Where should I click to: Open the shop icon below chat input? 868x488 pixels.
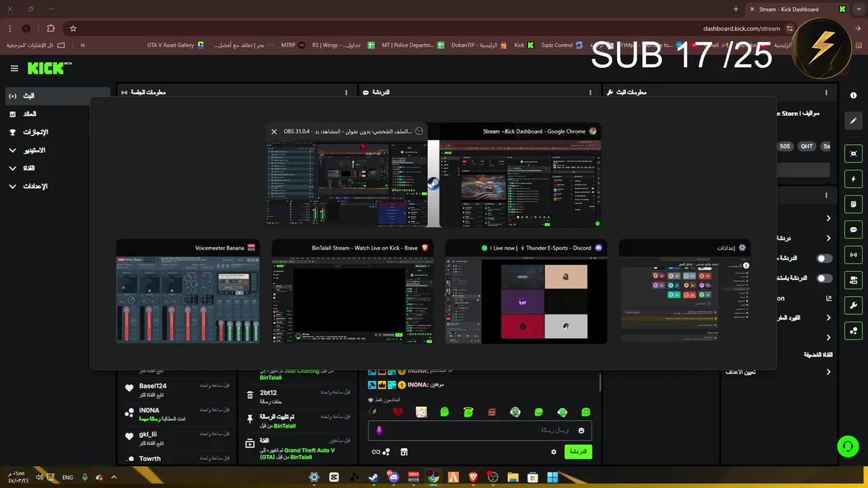click(x=403, y=452)
